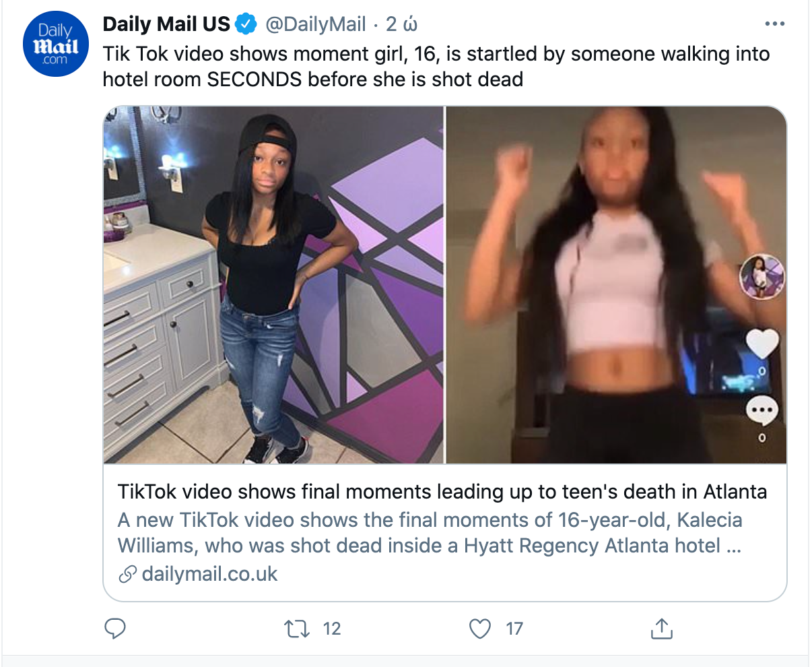The image size is (812, 667).
Task: Click the article description mentioning Kalecia Williams
Action: coord(430,532)
